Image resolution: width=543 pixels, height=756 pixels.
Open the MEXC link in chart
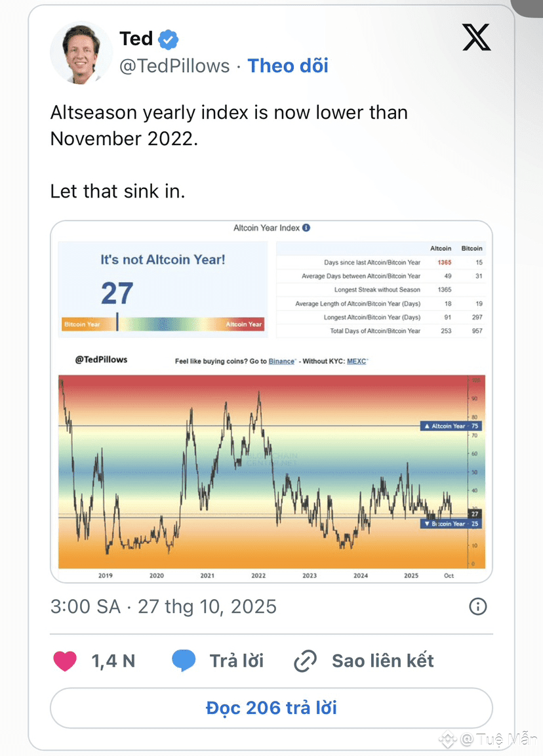(356, 361)
